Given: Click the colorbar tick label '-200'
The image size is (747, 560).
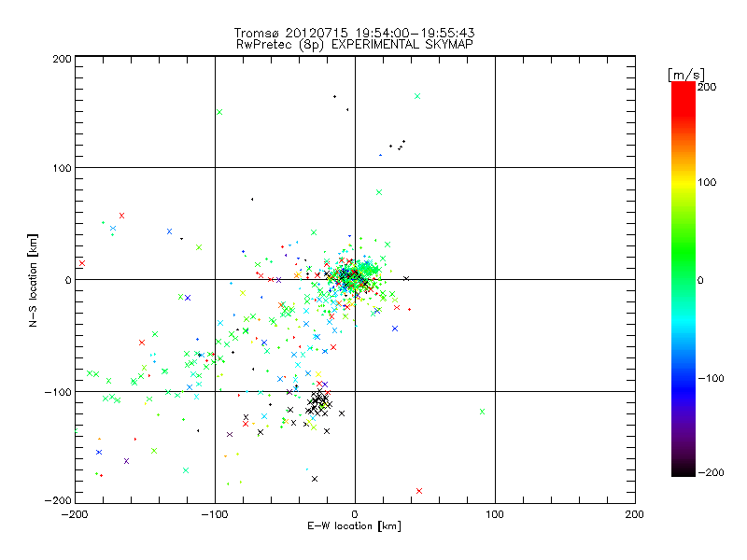Looking at the screenshot, I should [x=711, y=472].
